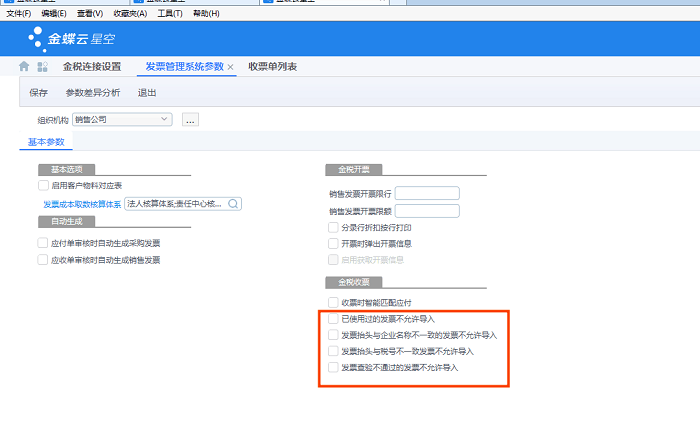
Task: Enable 启用客户物料对应表 checkbox
Action: pos(43,185)
